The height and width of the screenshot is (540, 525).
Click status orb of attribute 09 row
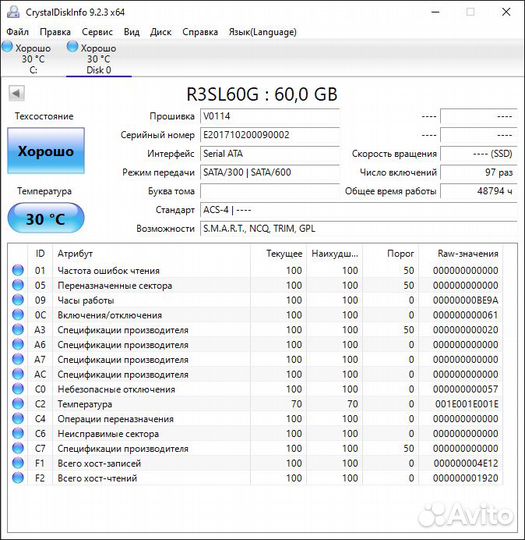tap(18, 300)
